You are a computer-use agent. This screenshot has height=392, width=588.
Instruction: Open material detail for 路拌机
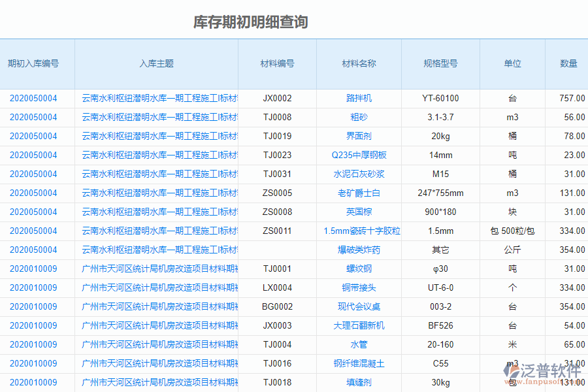[x=357, y=98]
